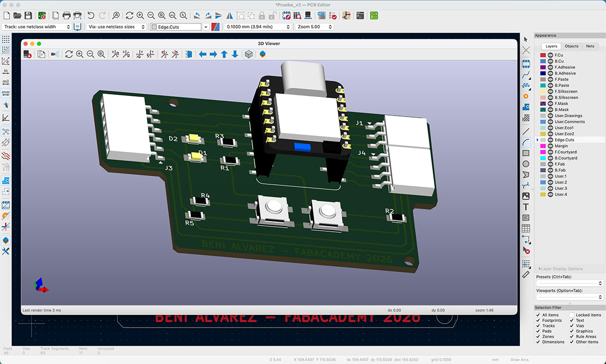The height and width of the screenshot is (364, 606).
Task: Choose the Route Tracks tool
Action: [526, 74]
